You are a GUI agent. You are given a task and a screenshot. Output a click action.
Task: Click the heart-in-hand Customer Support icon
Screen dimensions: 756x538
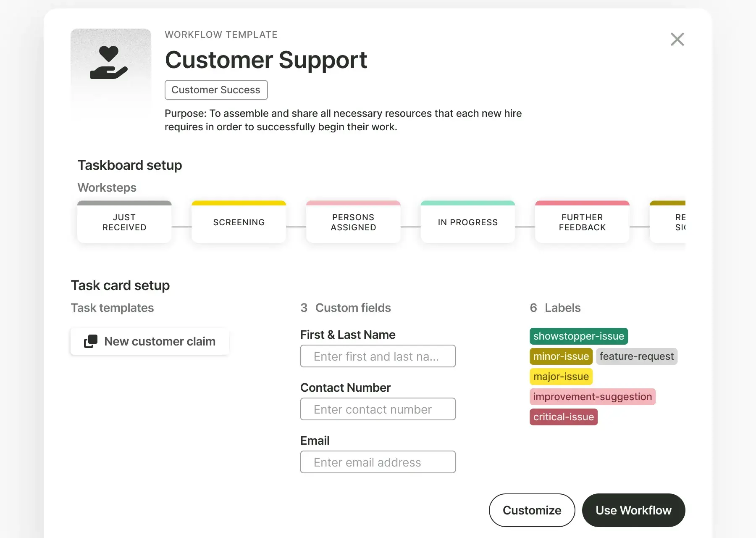(x=109, y=63)
